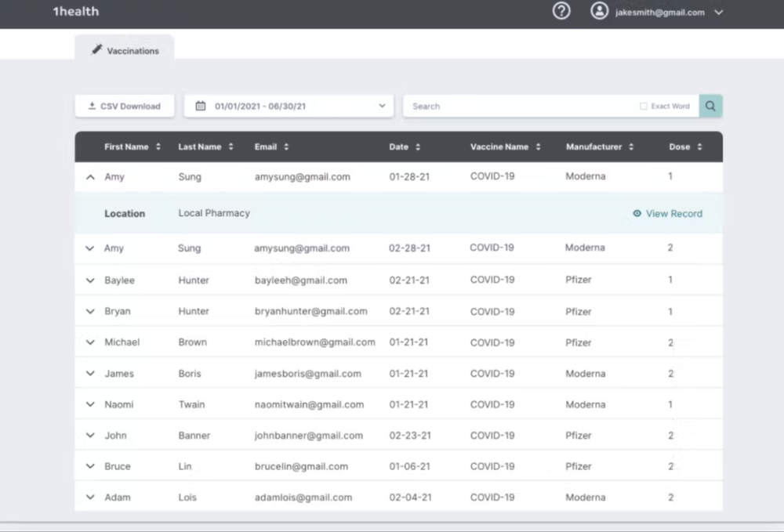Click the 1health logo
Image resolution: width=784 pixels, height=532 pixels.
pyautogui.click(x=76, y=12)
